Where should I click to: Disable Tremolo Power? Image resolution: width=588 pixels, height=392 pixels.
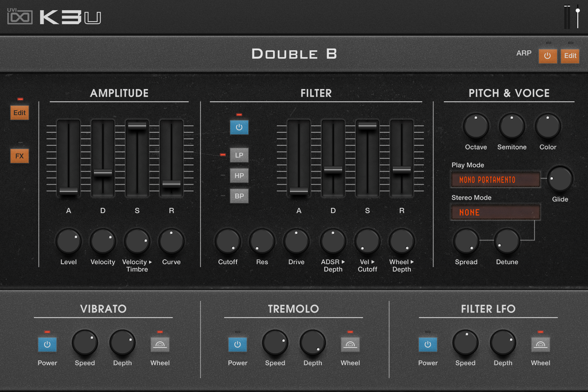pyautogui.click(x=238, y=344)
